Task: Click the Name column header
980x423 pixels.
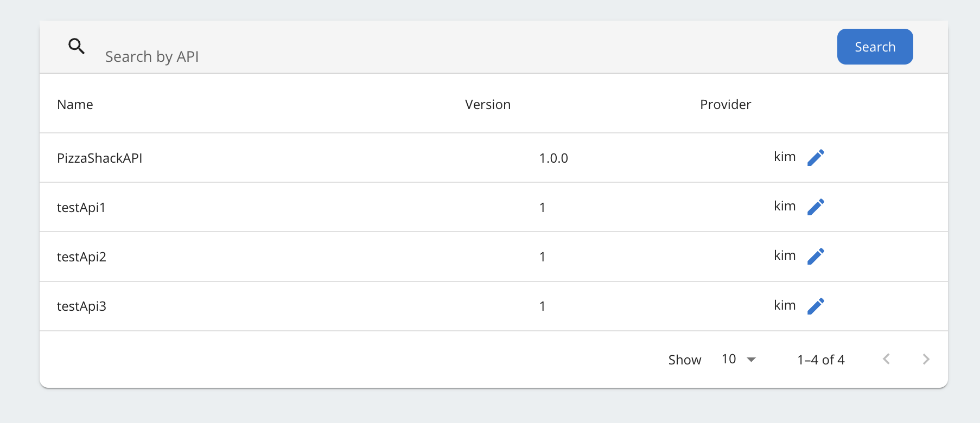Action: pyautogui.click(x=75, y=104)
